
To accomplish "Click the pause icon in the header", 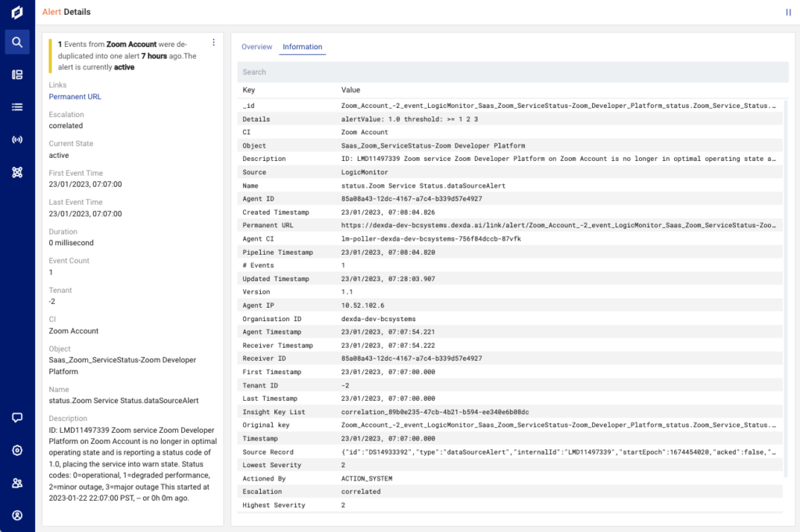I will (x=788, y=12).
